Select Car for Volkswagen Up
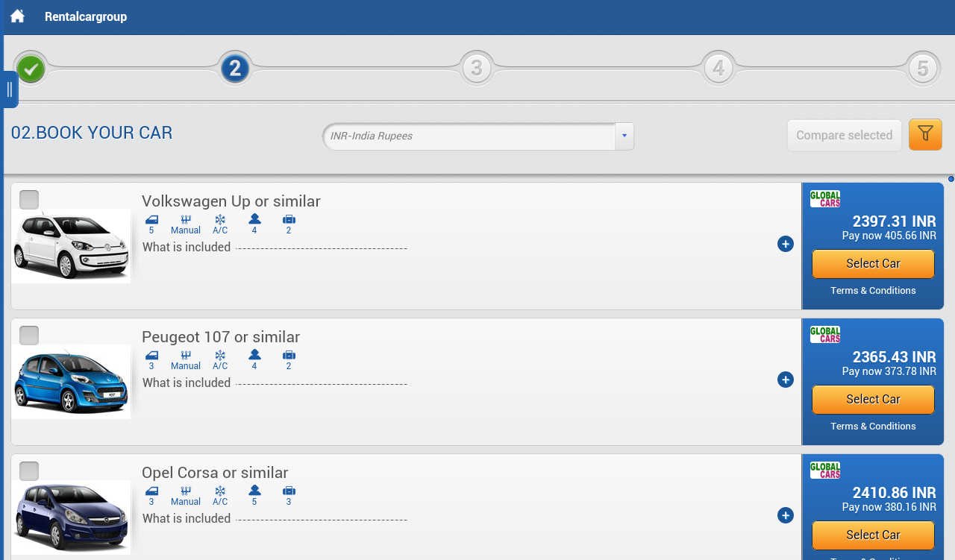This screenshot has width=955, height=560. click(x=873, y=264)
